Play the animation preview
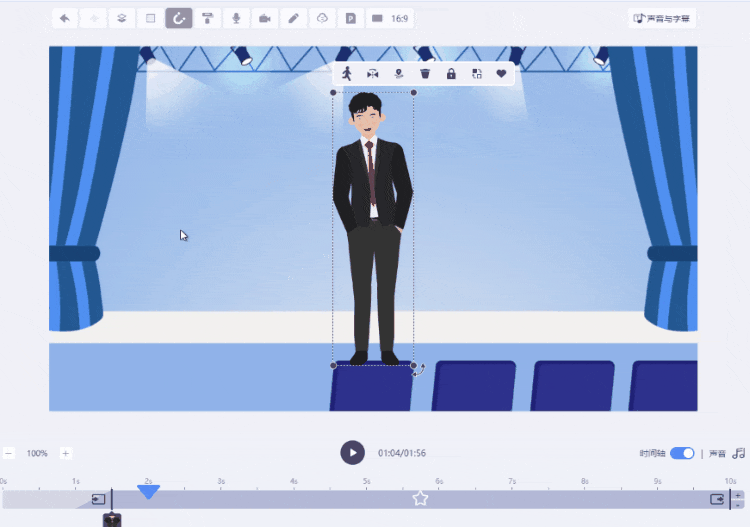This screenshot has height=527, width=750. pyautogui.click(x=353, y=452)
